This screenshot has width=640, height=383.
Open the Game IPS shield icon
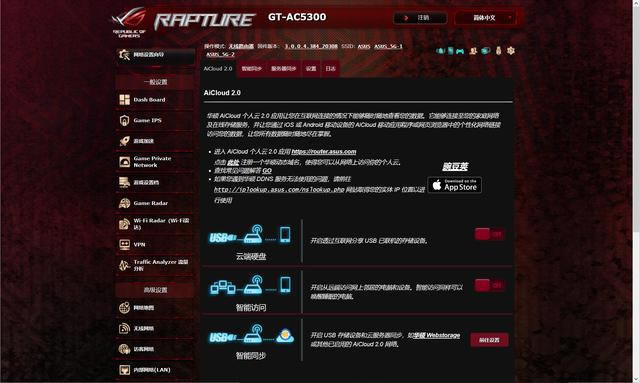coord(124,120)
